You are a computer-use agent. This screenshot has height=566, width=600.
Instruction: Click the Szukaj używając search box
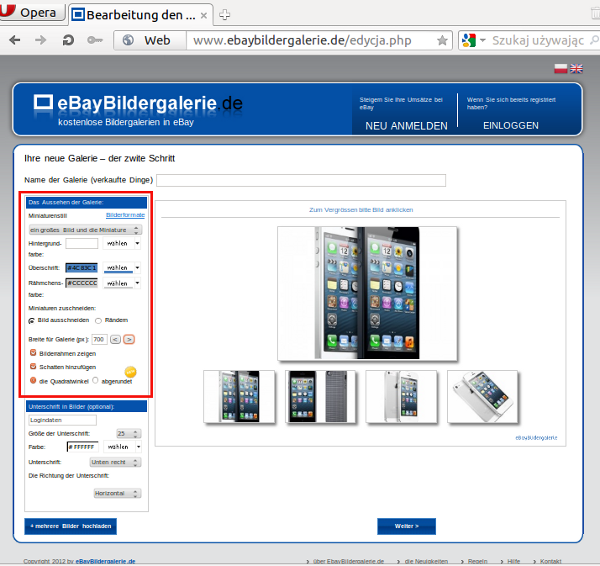(538, 40)
